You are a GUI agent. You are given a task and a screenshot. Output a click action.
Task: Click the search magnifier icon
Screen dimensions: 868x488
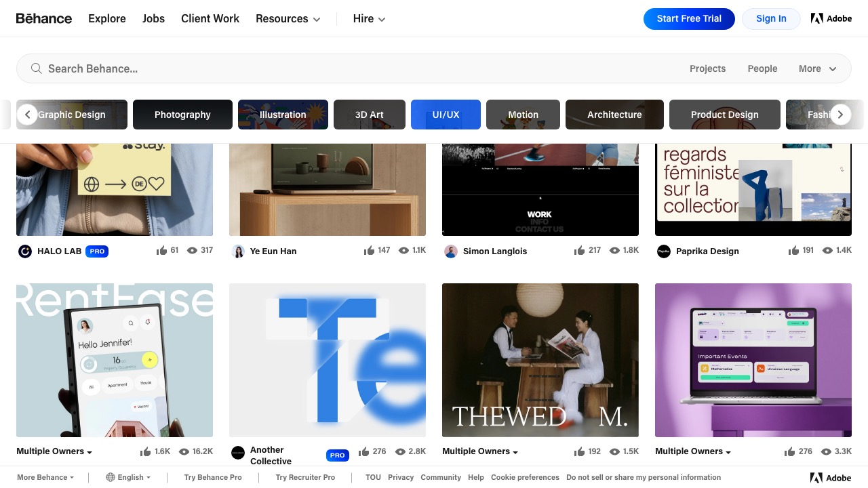[x=37, y=68]
